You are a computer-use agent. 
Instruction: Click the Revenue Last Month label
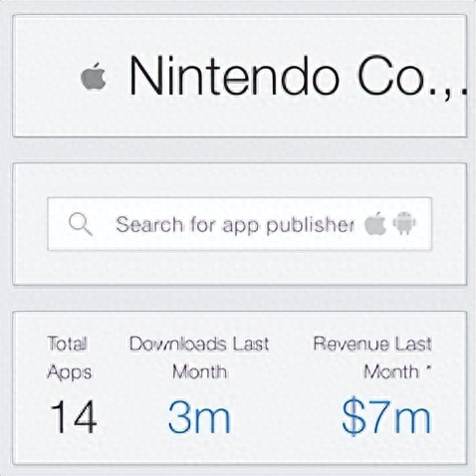coord(372,357)
